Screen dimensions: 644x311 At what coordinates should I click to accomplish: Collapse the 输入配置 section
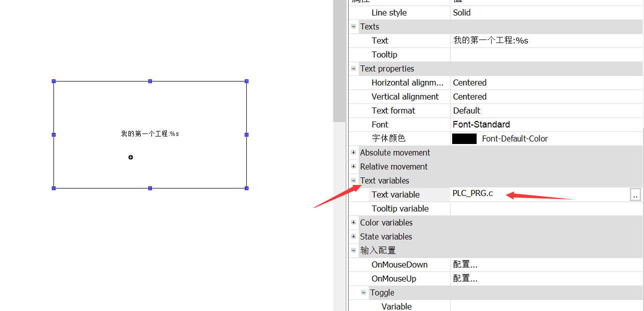(354, 250)
